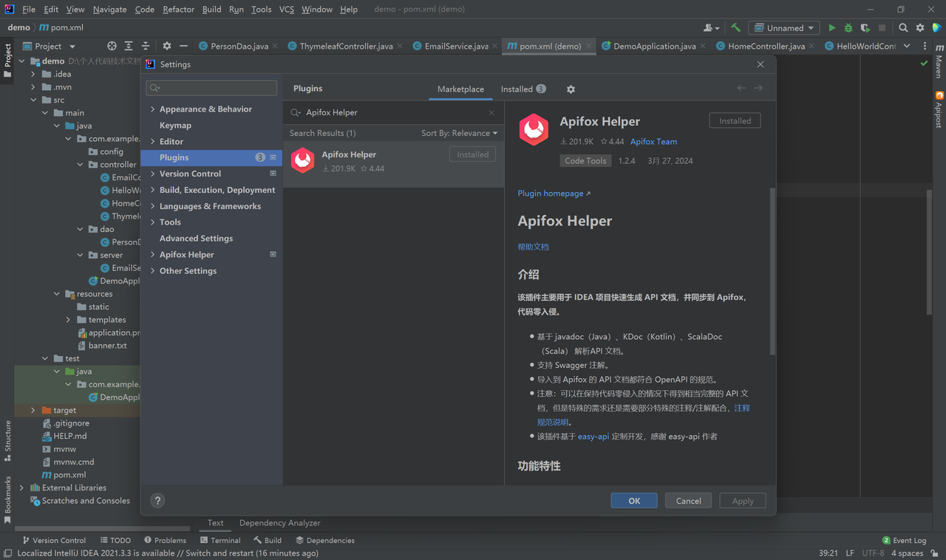The width and height of the screenshot is (946, 560).
Task: Collapse all icon in Project panel header
Action: point(146,46)
